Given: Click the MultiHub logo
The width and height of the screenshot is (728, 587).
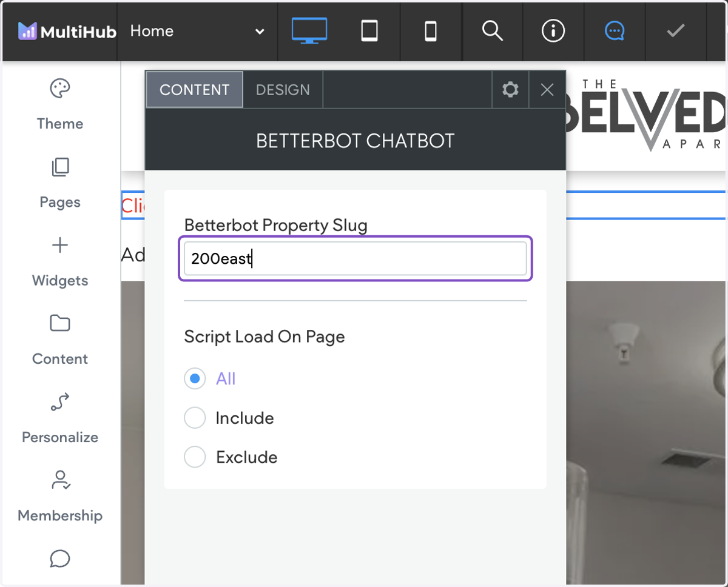Looking at the screenshot, I should (x=67, y=32).
